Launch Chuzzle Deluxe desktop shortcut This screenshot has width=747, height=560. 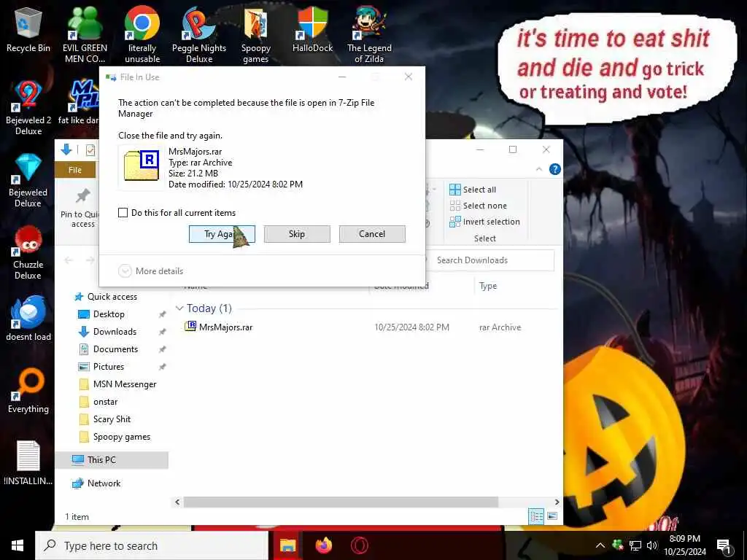click(x=28, y=252)
